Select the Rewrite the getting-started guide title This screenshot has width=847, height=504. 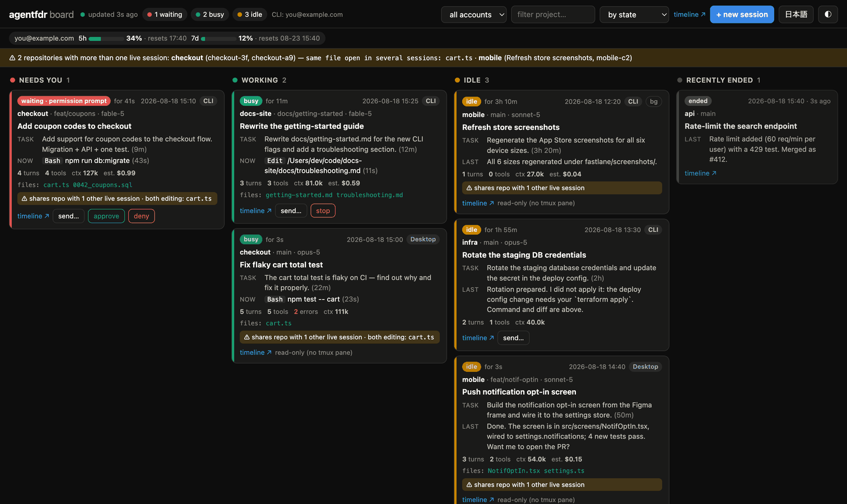[x=302, y=126]
